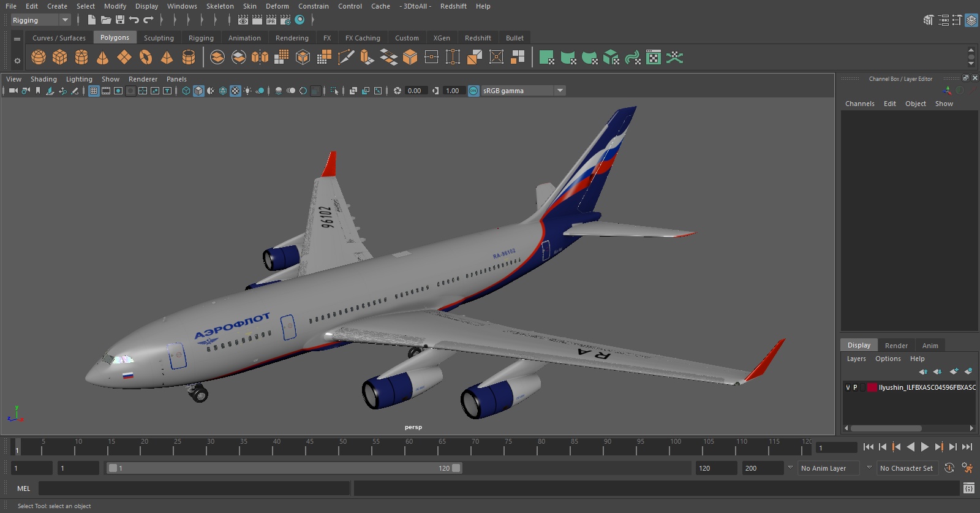Create a polygon cone from shelf
Viewport: 980px width, 513px height.
(103, 58)
